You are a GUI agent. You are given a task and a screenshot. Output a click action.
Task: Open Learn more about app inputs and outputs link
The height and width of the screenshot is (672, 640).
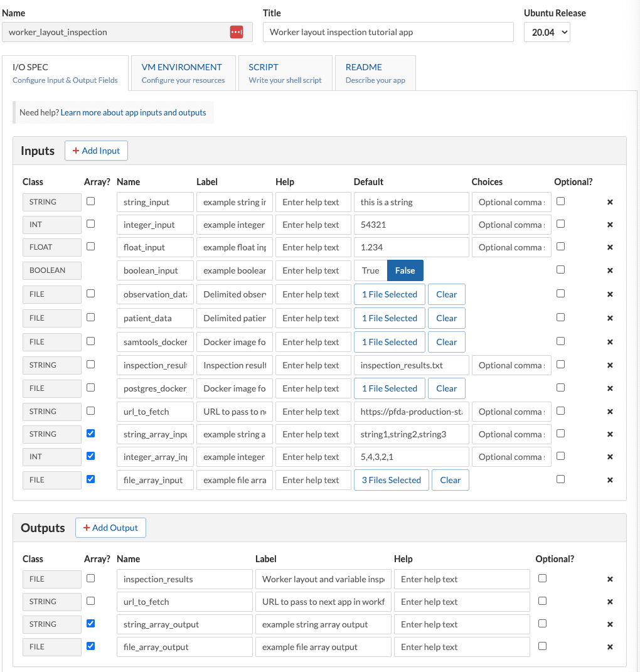(x=133, y=113)
